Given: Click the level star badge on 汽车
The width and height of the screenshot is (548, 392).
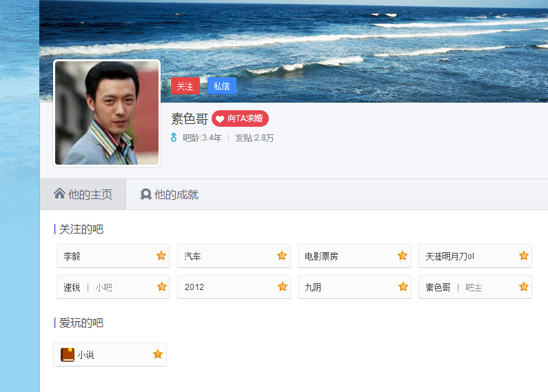Looking at the screenshot, I should (x=282, y=256).
